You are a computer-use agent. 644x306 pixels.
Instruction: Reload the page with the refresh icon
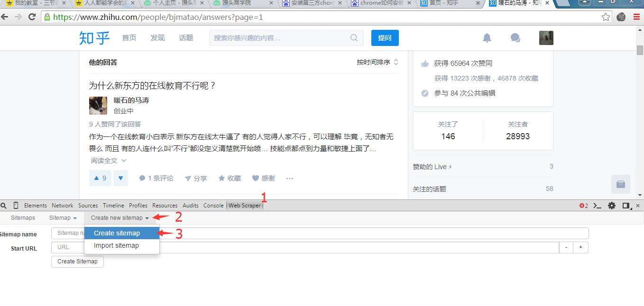32,17
